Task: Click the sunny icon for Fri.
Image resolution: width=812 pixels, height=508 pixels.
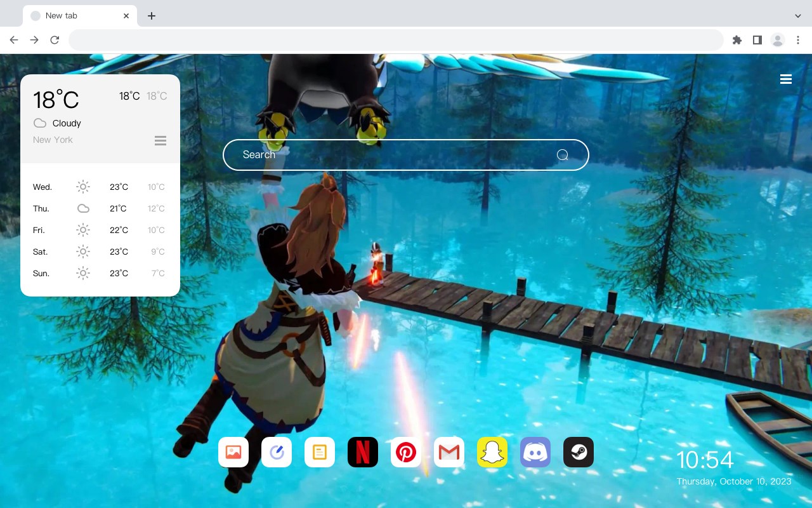Action: coord(83,230)
